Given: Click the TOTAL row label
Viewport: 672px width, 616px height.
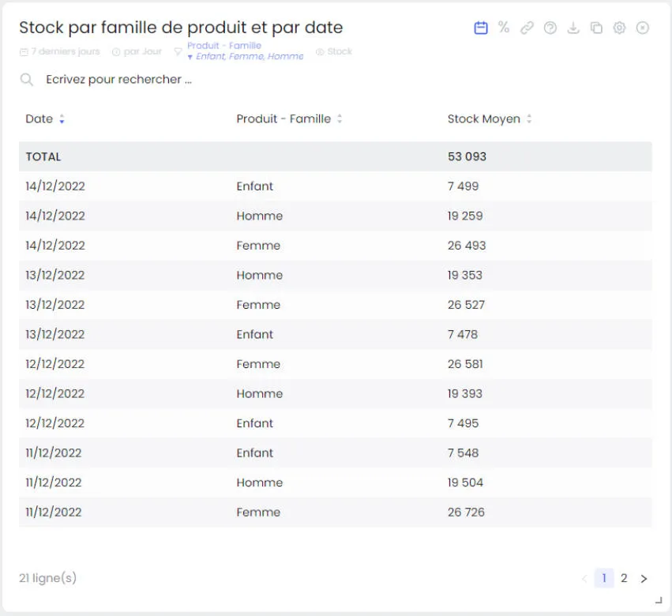Looking at the screenshot, I should [43, 156].
